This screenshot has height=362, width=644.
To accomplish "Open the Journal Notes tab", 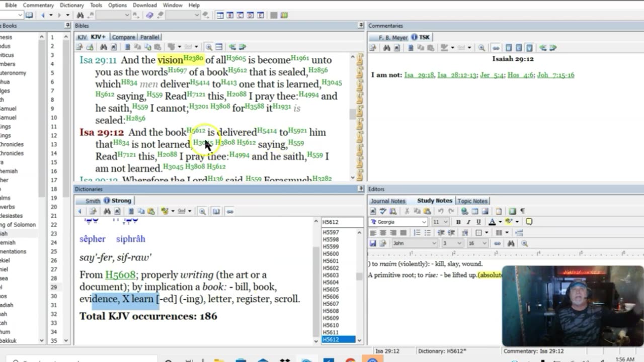I will (x=387, y=201).
